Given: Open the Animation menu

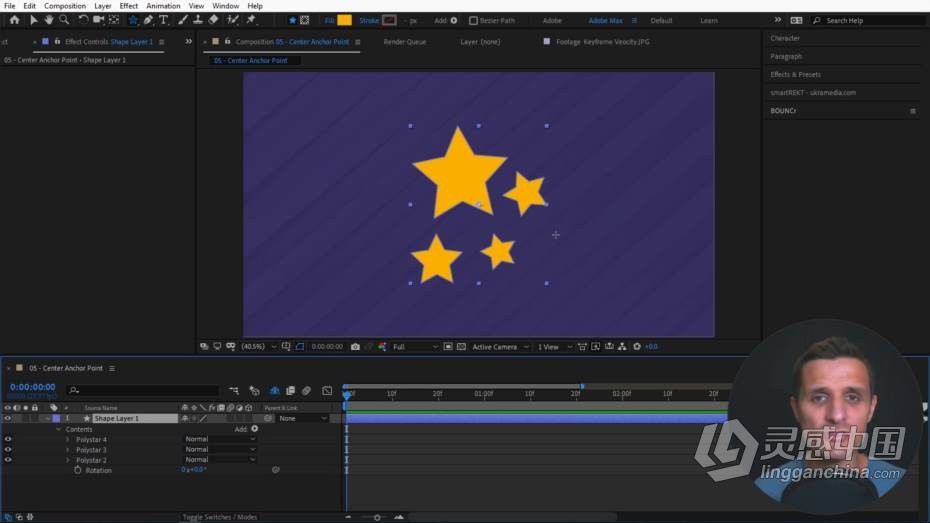Looking at the screenshot, I should click(x=163, y=6).
